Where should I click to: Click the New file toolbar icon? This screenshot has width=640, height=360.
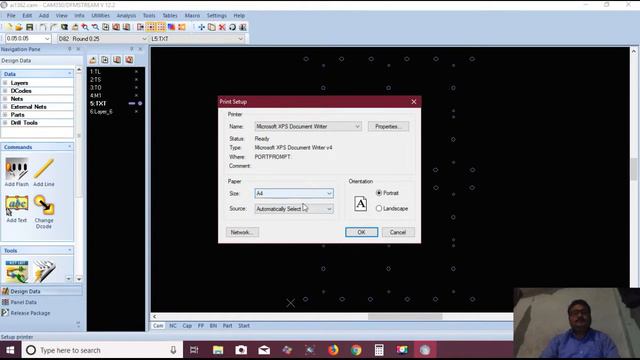pyautogui.click(x=9, y=27)
